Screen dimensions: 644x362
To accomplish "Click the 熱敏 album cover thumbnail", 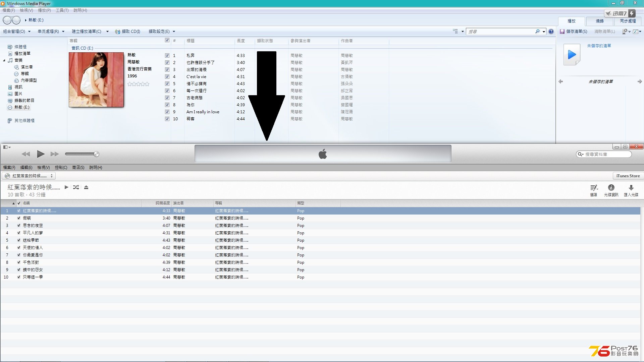I will (96, 80).
